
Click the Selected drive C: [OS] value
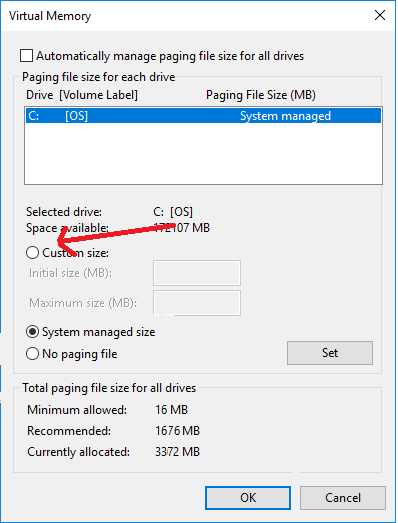(x=173, y=212)
